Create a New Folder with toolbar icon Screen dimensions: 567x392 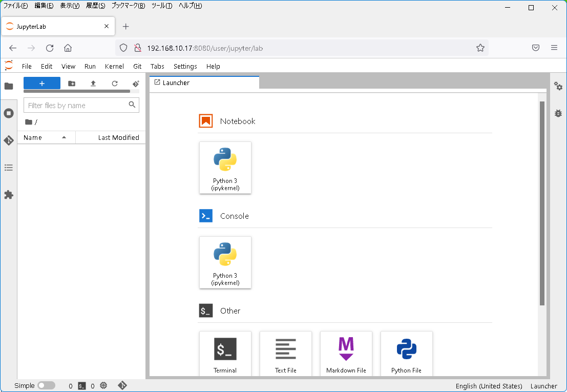tap(72, 84)
